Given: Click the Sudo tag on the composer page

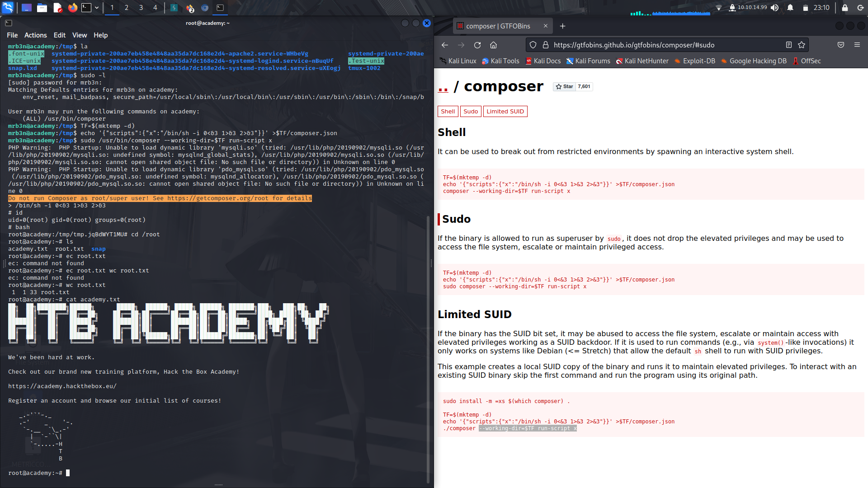Looking at the screenshot, I should tap(471, 111).
